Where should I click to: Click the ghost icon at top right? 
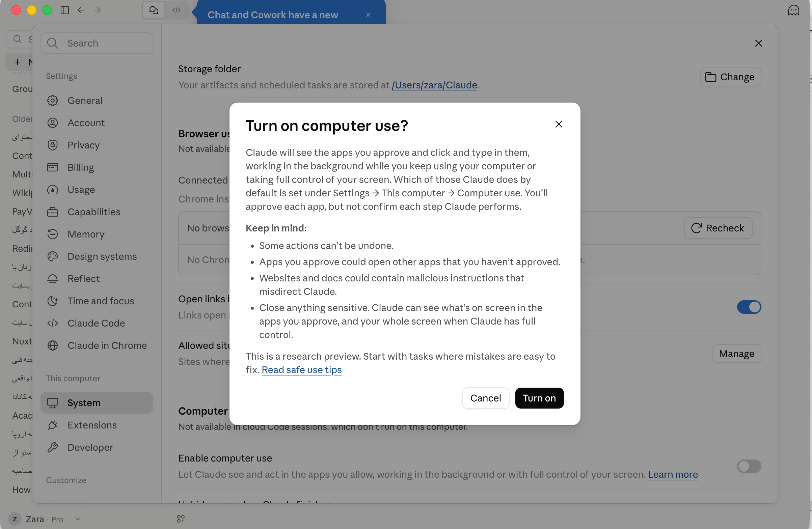793,10
